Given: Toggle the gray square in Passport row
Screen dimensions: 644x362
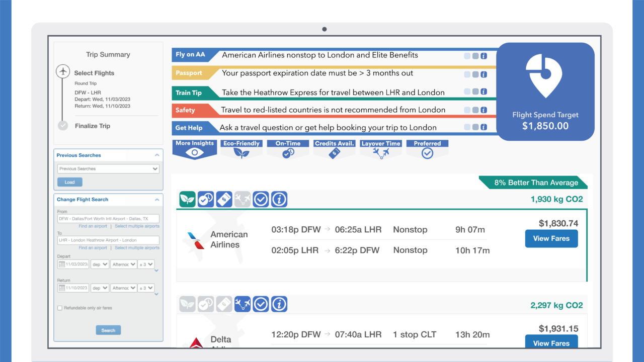Looking at the screenshot, I should [475, 74].
